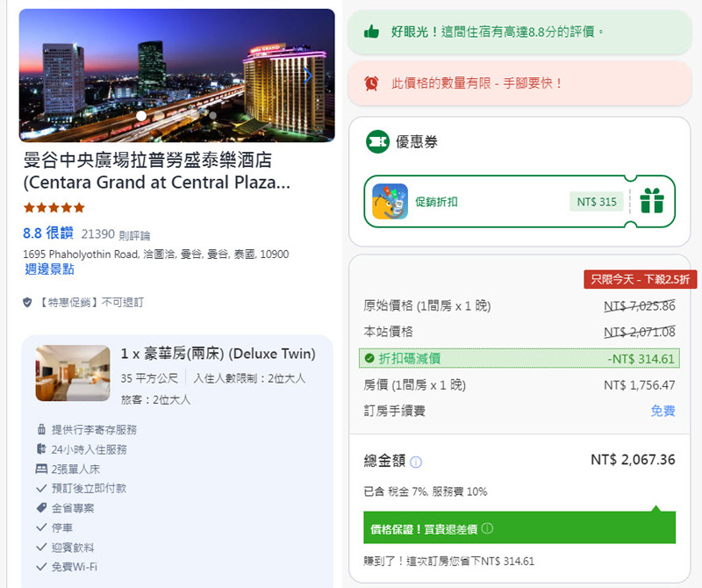Click the 此價格的數量有限 warning text
This screenshot has height=588, width=702.
click(476, 83)
